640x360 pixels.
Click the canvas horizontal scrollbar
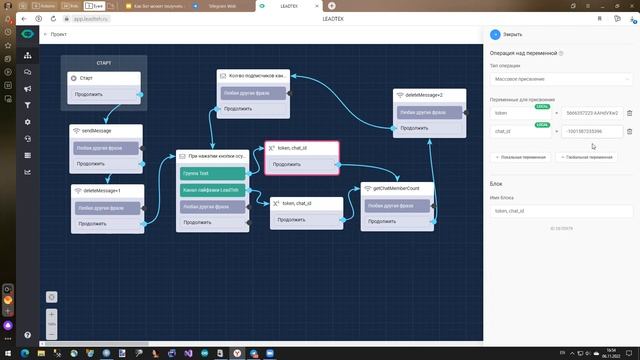point(96,344)
